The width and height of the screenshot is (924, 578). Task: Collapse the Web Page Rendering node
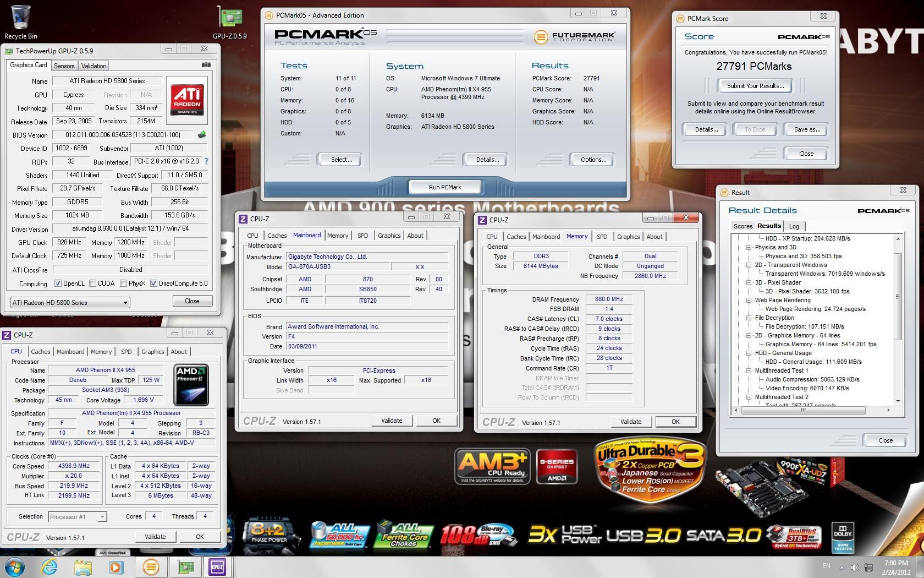pos(749,300)
